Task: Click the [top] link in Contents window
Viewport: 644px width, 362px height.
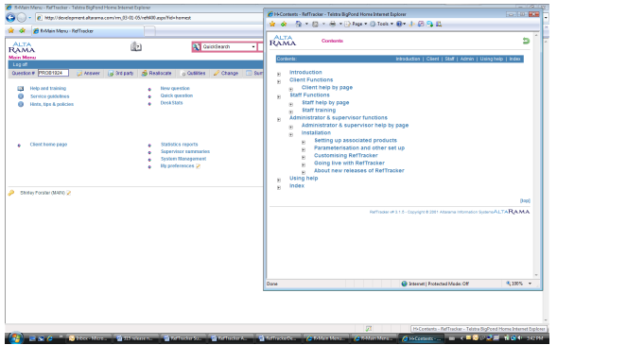Action: tap(525, 200)
